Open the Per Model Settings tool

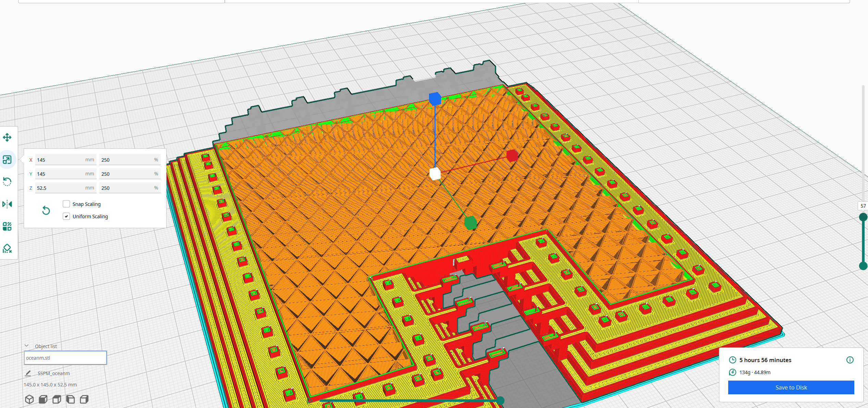point(7,226)
